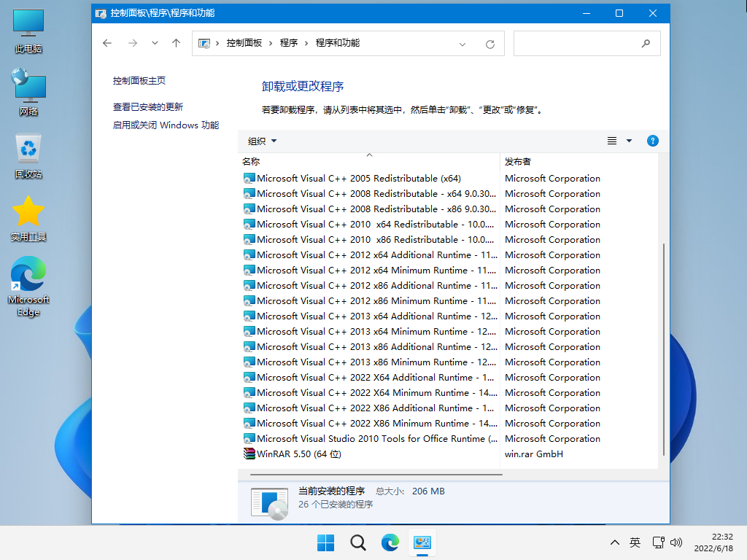
Task: Select Visual C++ 2013 x86 Additional Runtime
Action: pos(370,346)
